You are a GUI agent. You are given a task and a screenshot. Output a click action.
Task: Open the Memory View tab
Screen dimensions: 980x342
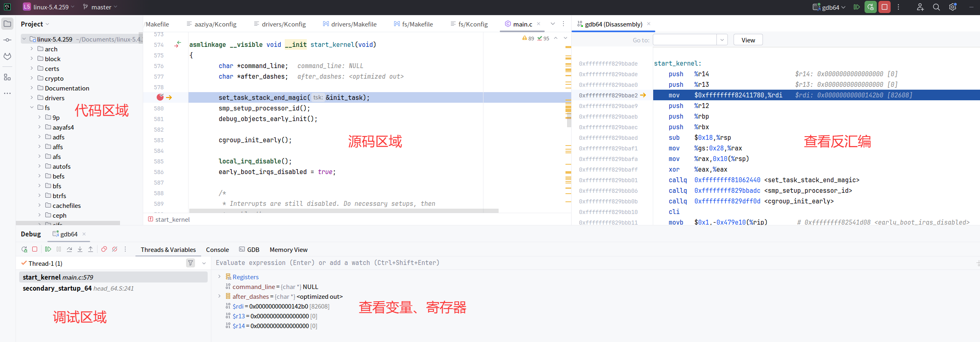288,249
